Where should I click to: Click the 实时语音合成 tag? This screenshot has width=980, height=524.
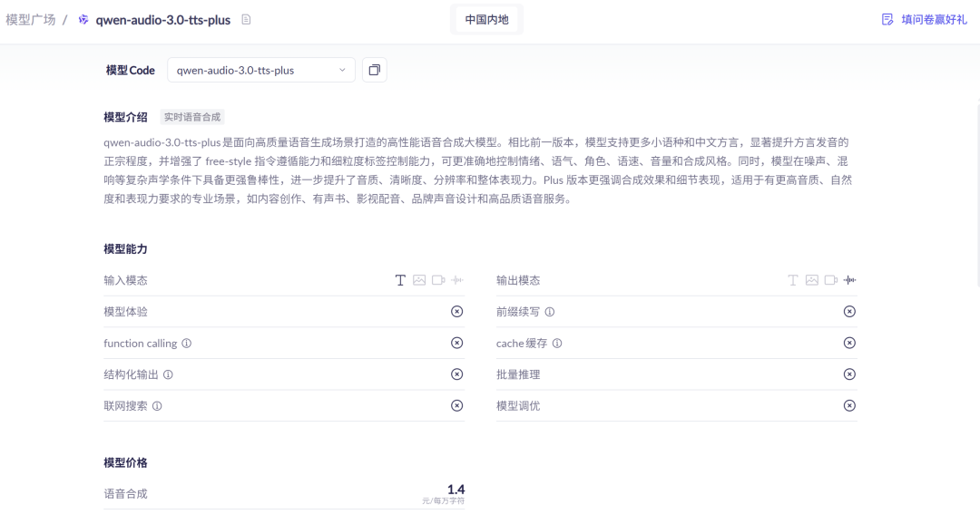pyautogui.click(x=191, y=117)
